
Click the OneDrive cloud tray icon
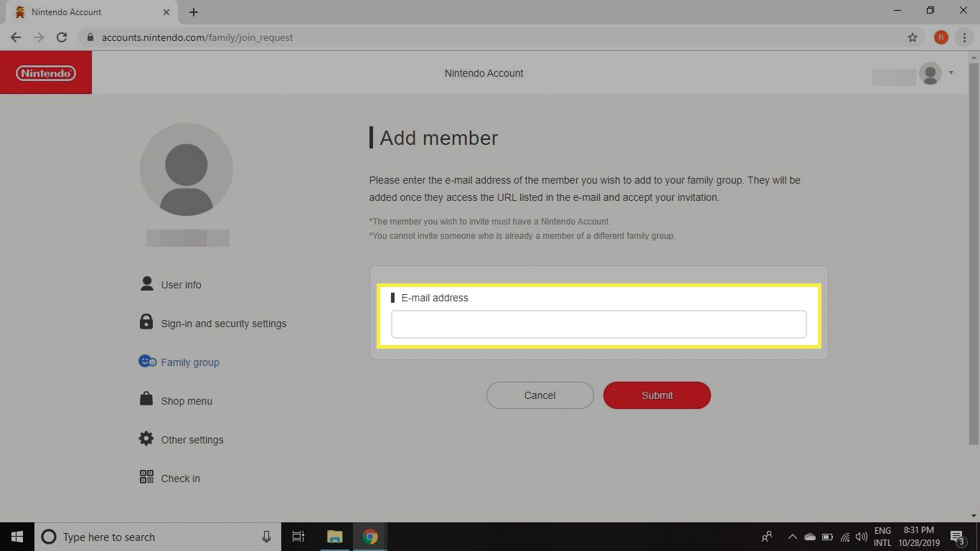click(x=810, y=537)
